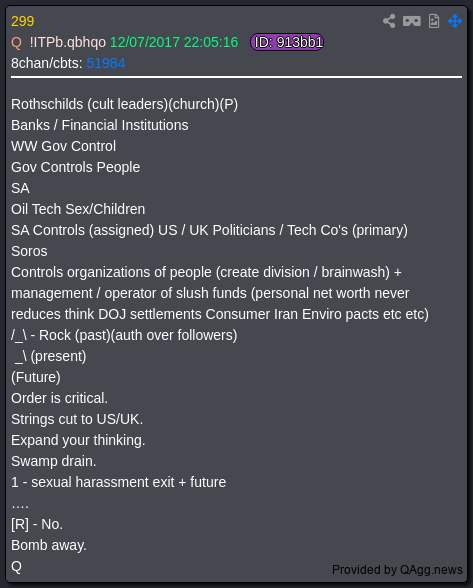Click the white horizontal divider line
The width and height of the screenshot is (473, 588).
point(236,77)
